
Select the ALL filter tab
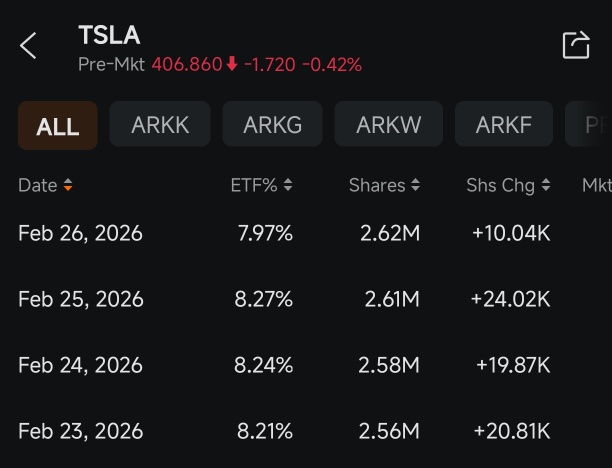58,125
